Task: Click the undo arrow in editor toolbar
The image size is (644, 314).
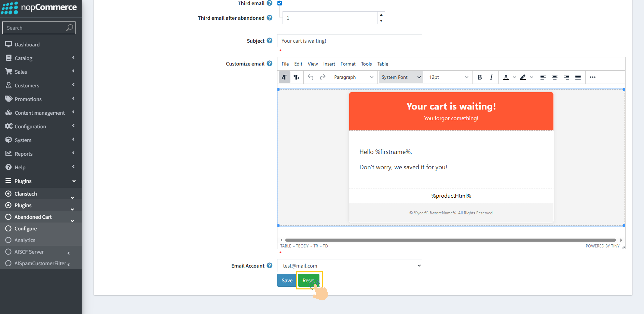Action: 311,77
